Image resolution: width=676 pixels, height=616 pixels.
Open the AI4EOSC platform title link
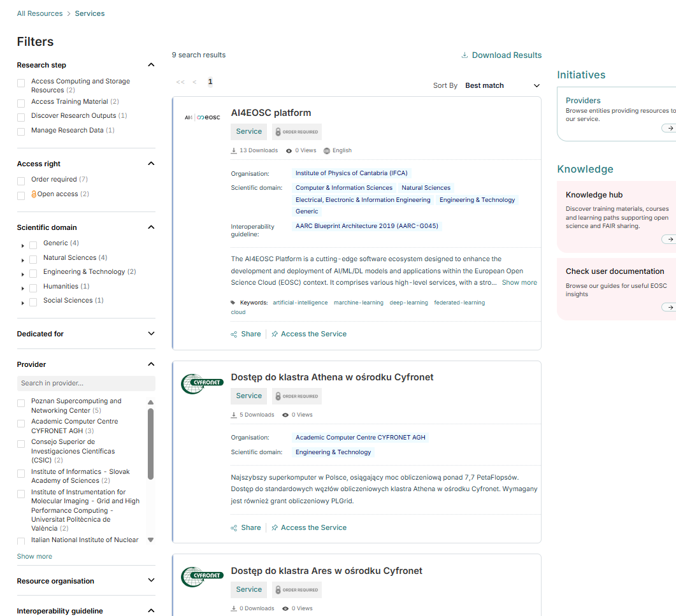tap(271, 113)
